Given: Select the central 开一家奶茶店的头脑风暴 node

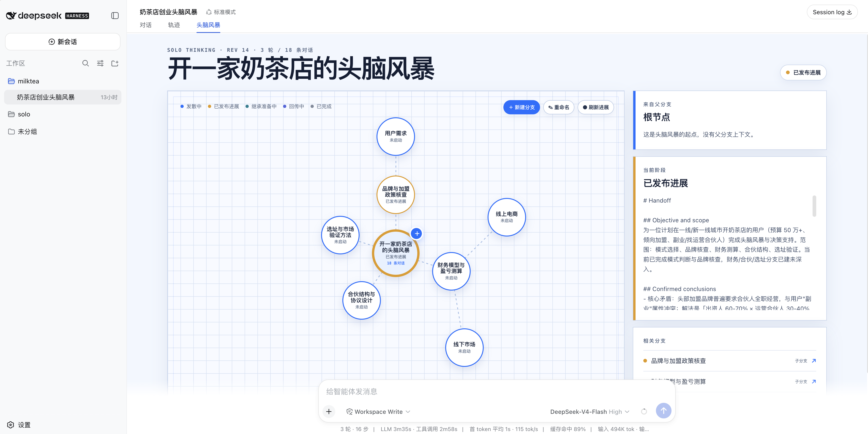Looking at the screenshot, I should (396, 253).
